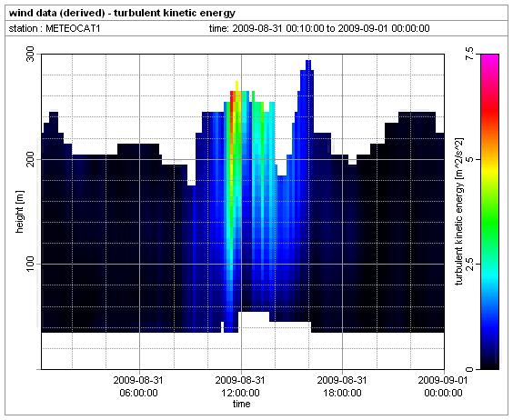
Task: Click the 2.5 colorbar tick label
Action: [x=469, y=264]
